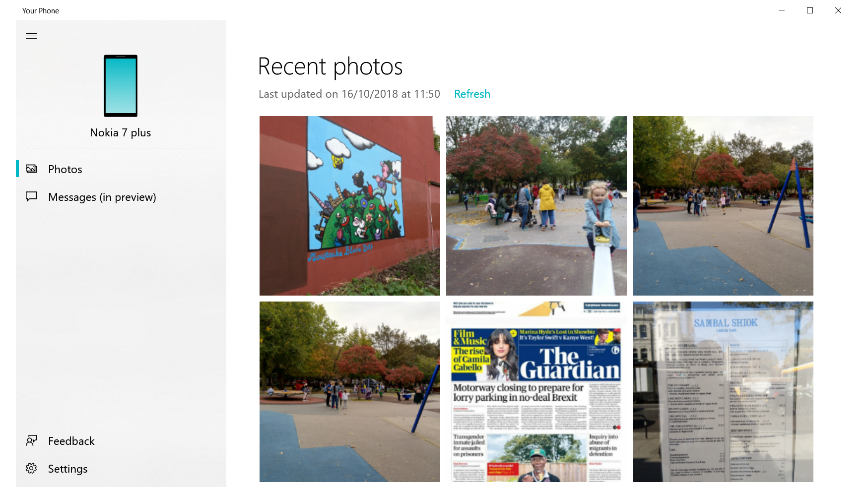Click the Feedback person icon
Image resolution: width=868 pixels, height=488 pixels.
click(31, 440)
